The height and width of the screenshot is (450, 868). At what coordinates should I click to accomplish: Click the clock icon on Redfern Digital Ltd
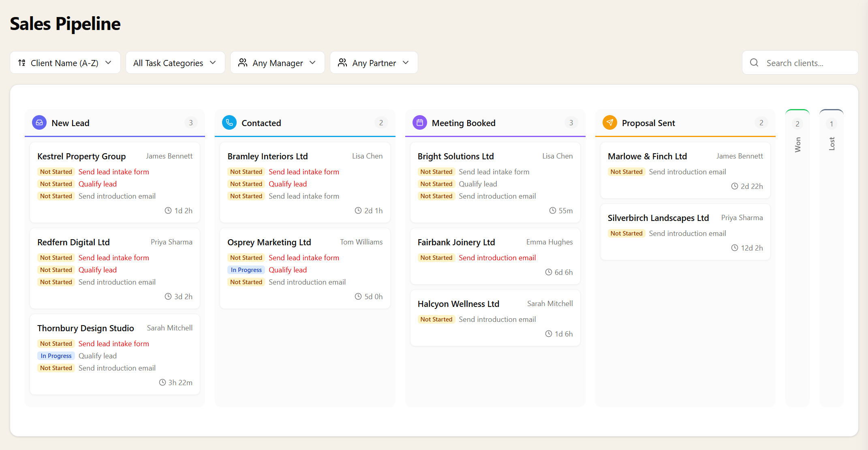(x=168, y=296)
